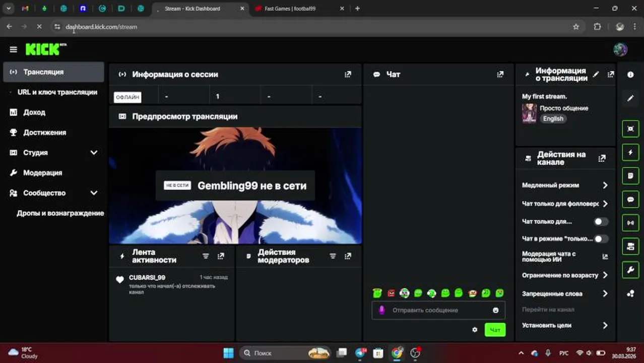The image size is (644, 363).
Task: Pop out the Действия модераторов panel
Action: pos(348,256)
